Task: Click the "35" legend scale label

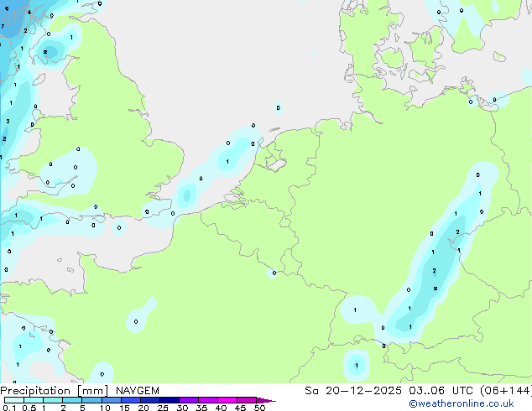Action: pyautogui.click(x=201, y=408)
